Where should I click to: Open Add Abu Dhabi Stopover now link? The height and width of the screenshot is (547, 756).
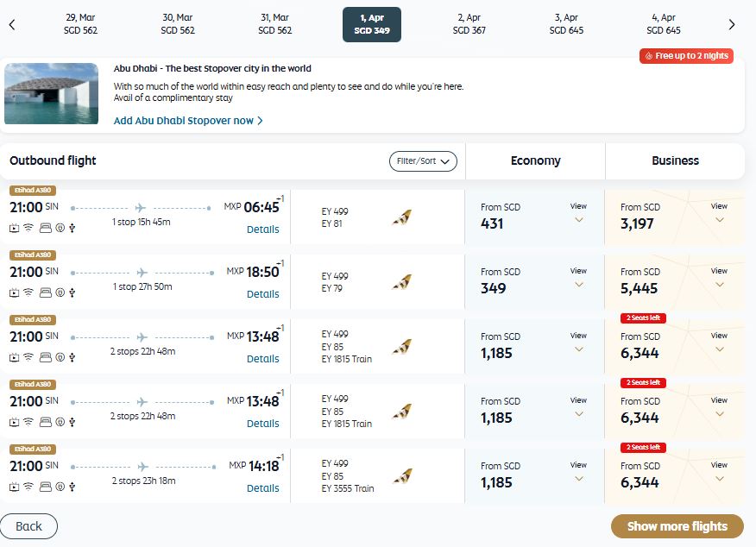(188, 121)
